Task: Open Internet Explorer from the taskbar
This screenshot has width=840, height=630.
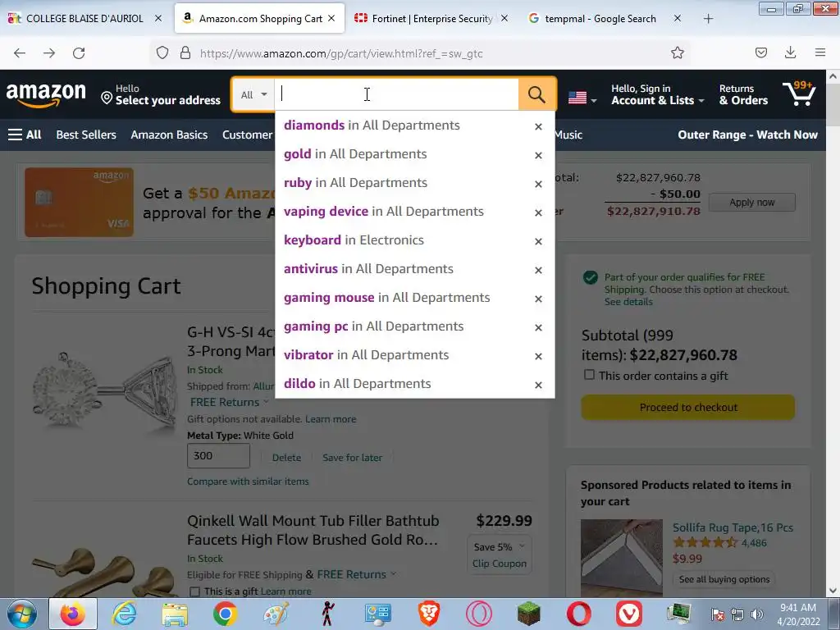Action: click(x=125, y=614)
